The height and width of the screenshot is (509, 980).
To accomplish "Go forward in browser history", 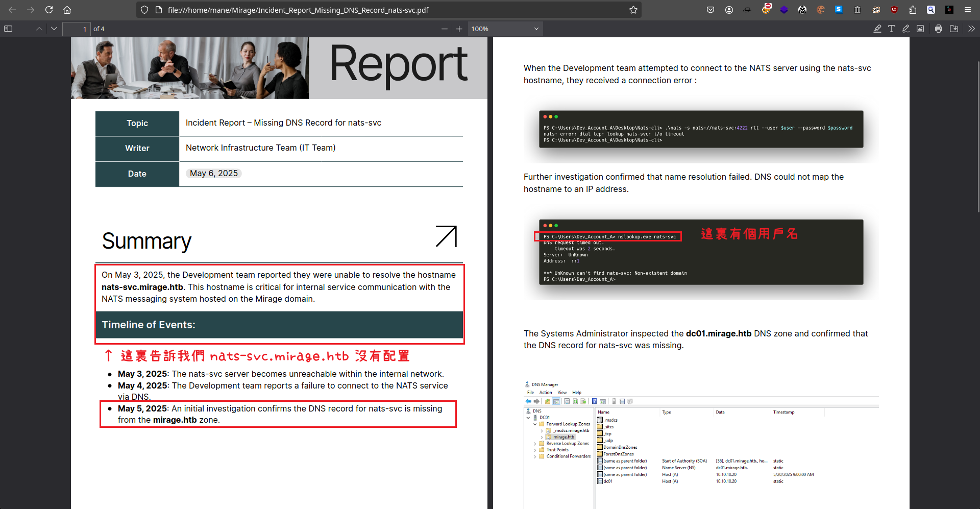I will (x=31, y=10).
